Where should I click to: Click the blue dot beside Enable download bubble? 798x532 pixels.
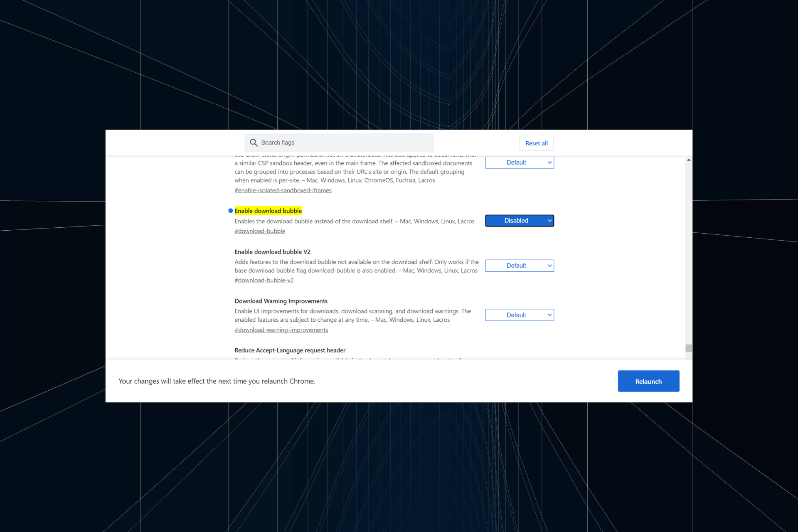click(x=230, y=211)
